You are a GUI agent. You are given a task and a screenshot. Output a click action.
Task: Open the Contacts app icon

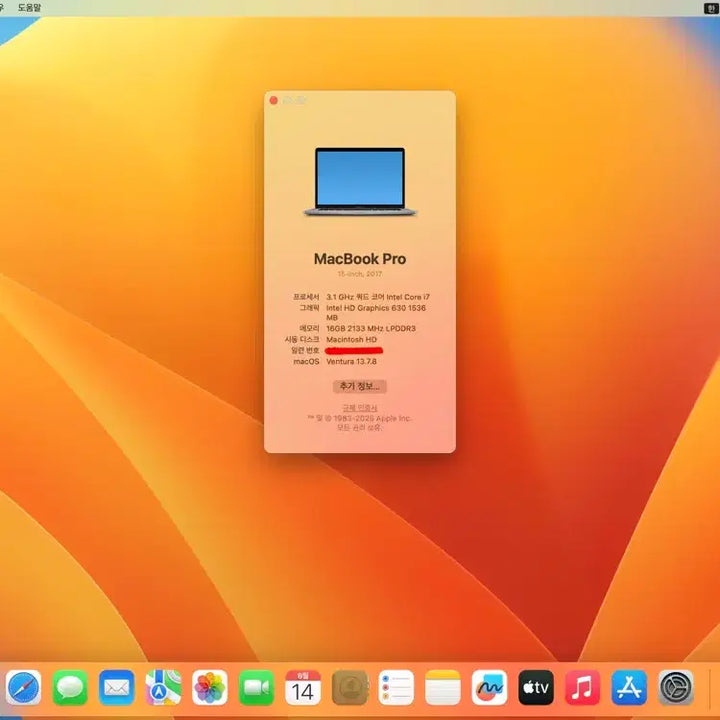click(350, 687)
